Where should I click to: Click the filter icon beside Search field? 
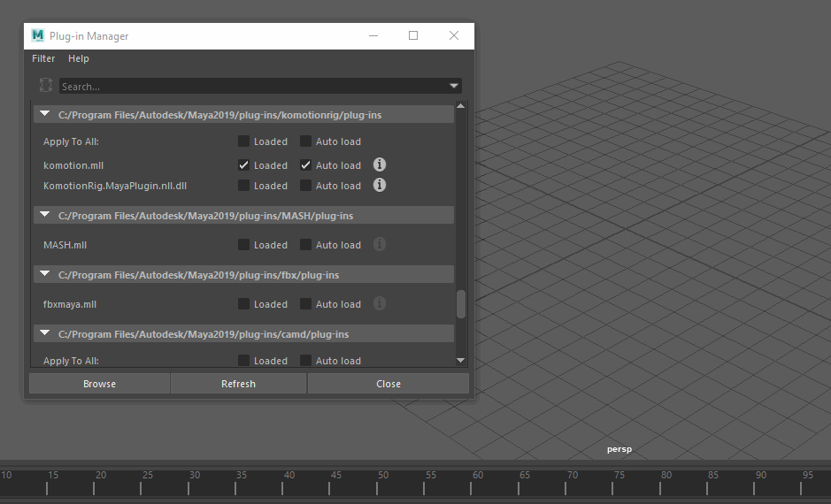point(46,85)
